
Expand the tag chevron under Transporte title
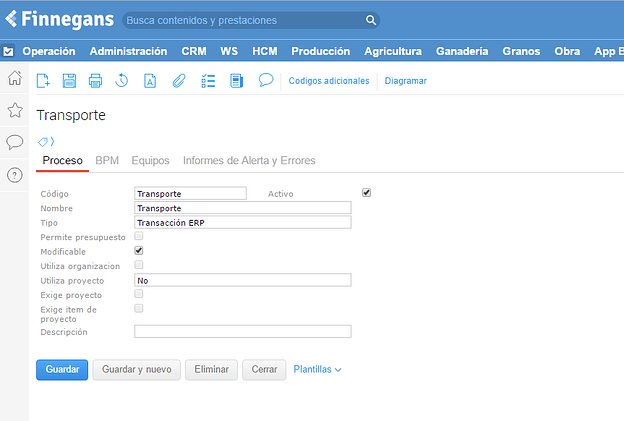point(46,141)
